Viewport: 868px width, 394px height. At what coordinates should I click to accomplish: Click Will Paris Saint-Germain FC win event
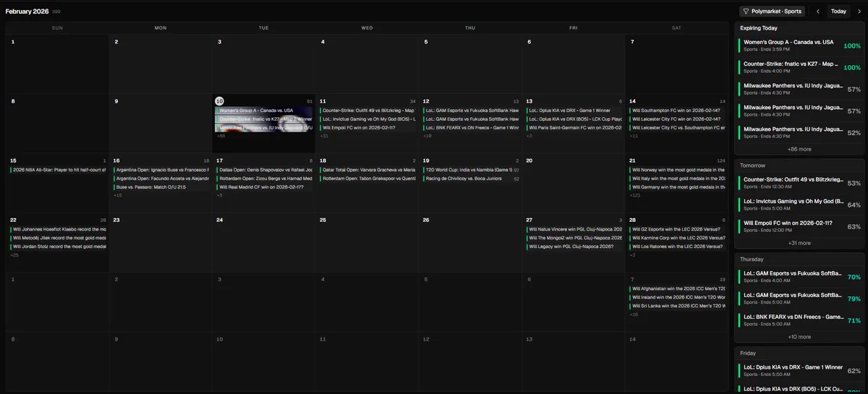coord(574,127)
